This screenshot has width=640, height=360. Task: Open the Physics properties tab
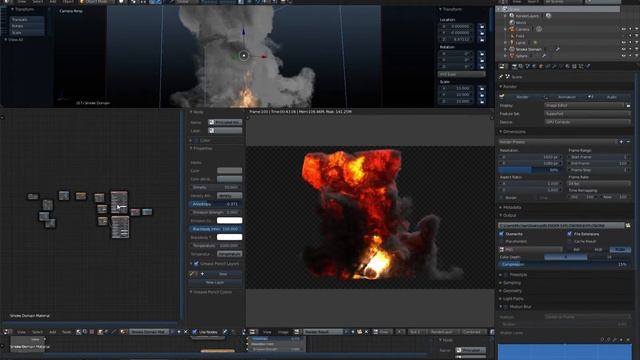[x=588, y=66]
